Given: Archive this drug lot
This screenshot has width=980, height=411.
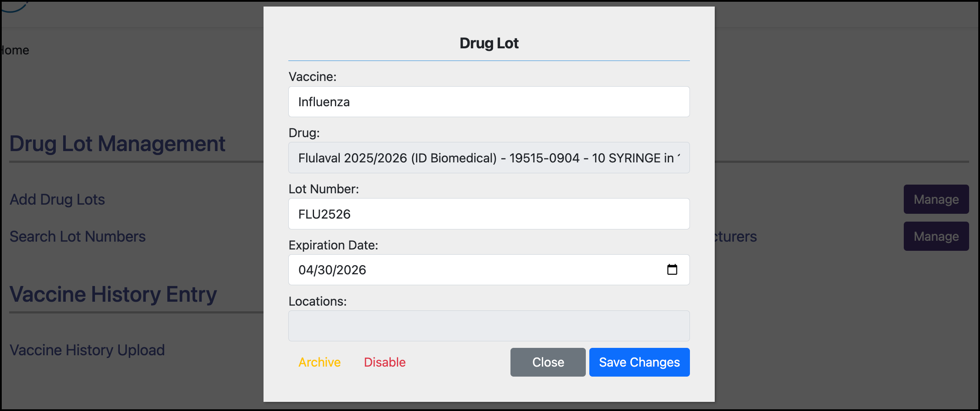Looking at the screenshot, I should click(x=319, y=362).
